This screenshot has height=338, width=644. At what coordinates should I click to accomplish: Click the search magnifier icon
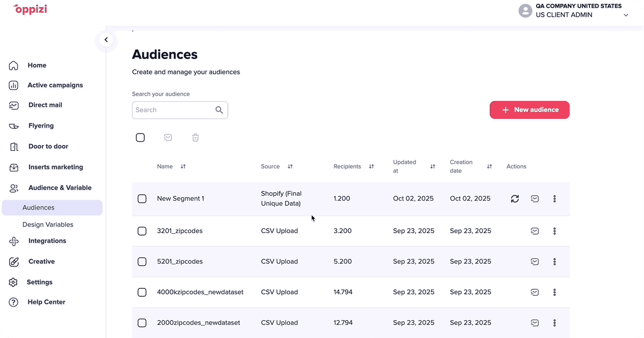pyautogui.click(x=219, y=110)
